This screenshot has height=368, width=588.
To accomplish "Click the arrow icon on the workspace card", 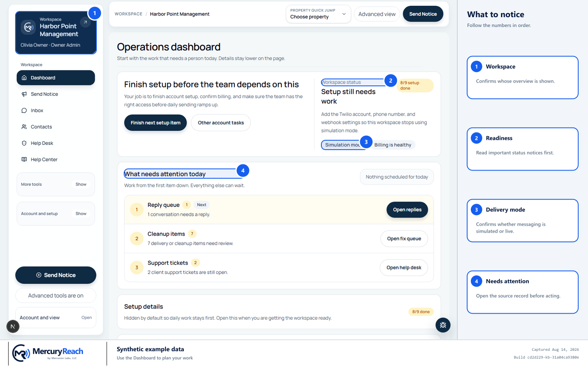I will coord(85,22).
